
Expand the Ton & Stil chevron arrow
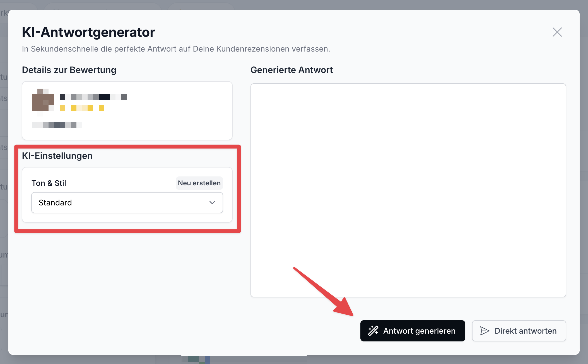coord(212,203)
